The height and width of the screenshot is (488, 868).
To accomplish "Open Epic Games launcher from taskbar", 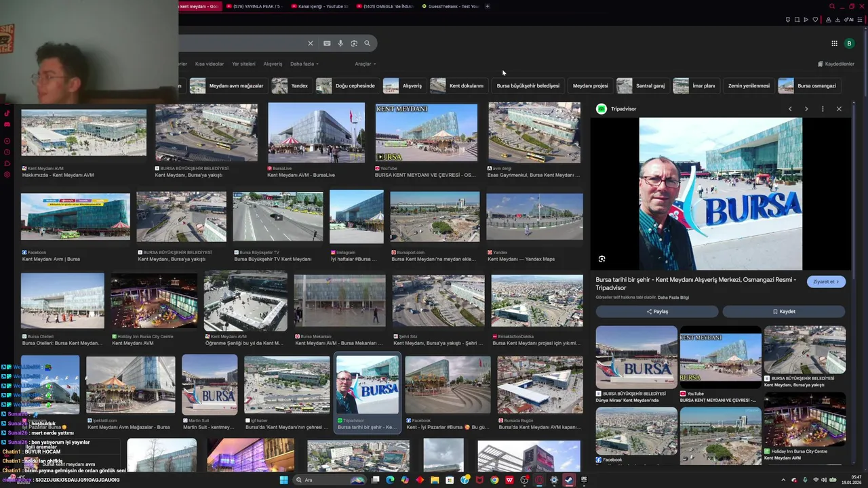I will pos(584,480).
